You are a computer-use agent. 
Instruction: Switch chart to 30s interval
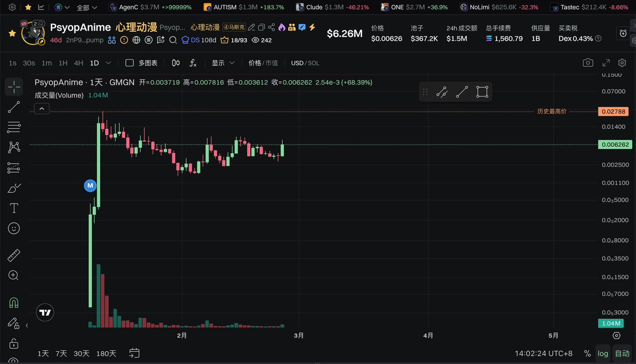pos(29,63)
